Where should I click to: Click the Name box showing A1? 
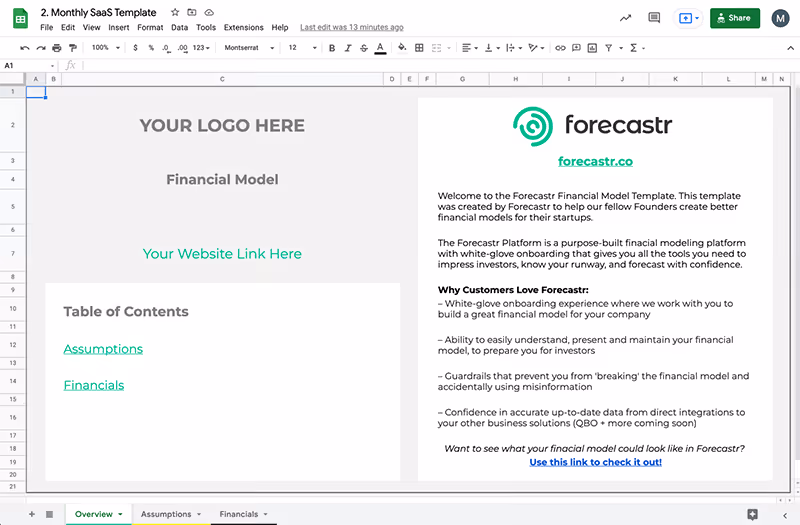29,65
